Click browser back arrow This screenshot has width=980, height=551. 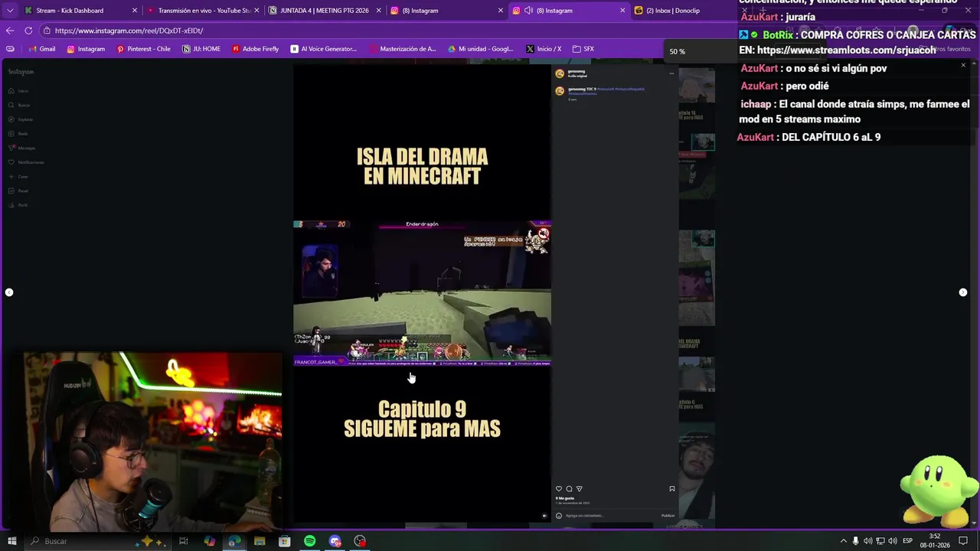10,31
